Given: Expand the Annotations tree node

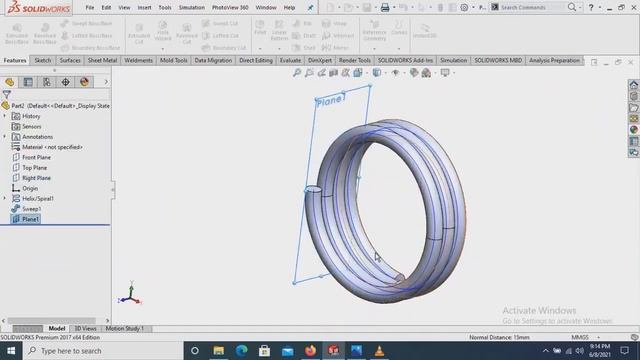Looking at the screenshot, I should [x=5, y=137].
